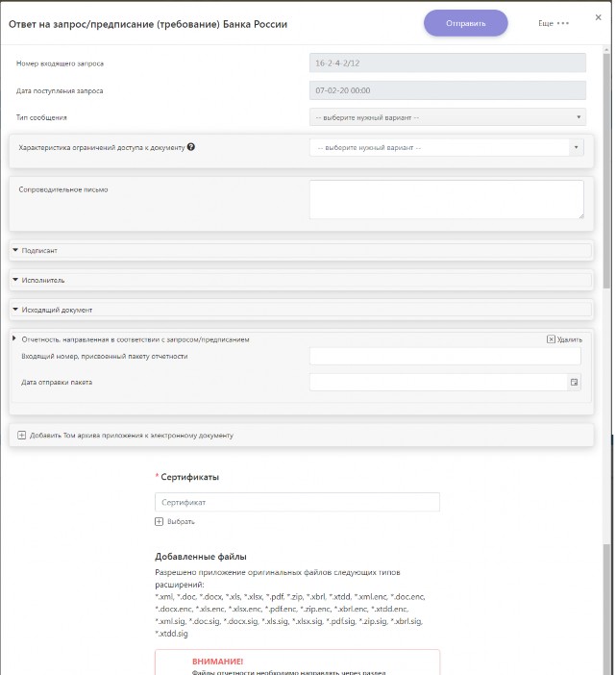Click the ВНИМАНИЕ! warning text
Viewport: 616px width, 675px height.
pyautogui.click(x=217, y=662)
